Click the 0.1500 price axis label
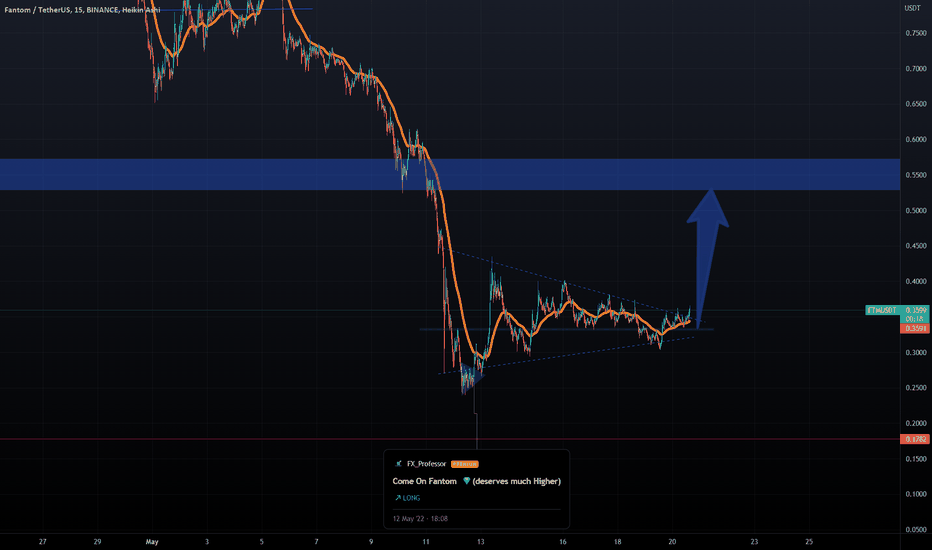 pyautogui.click(x=916, y=459)
